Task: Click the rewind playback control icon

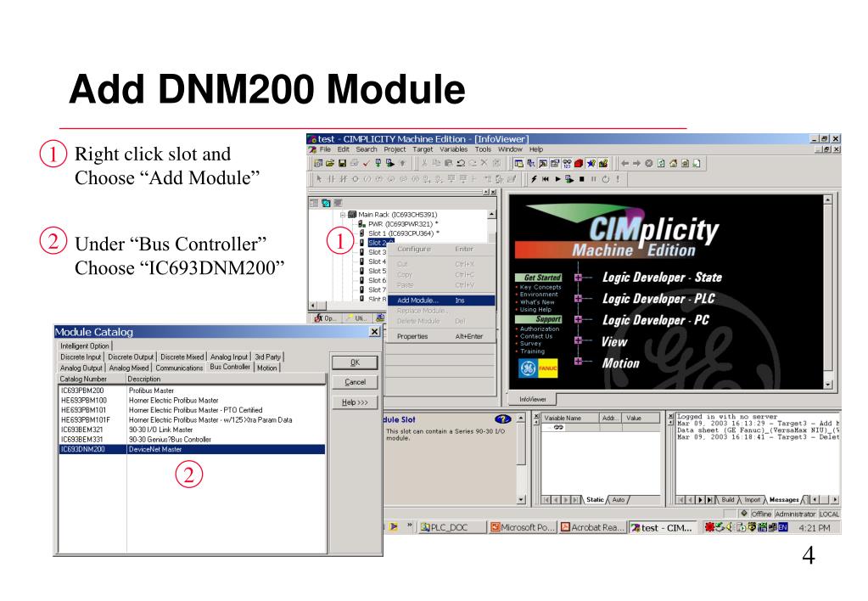Action: pyautogui.click(x=546, y=179)
